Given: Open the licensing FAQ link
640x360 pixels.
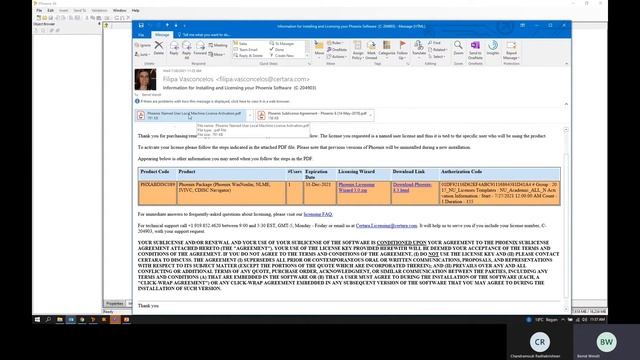Looking at the screenshot, I should (318, 214).
